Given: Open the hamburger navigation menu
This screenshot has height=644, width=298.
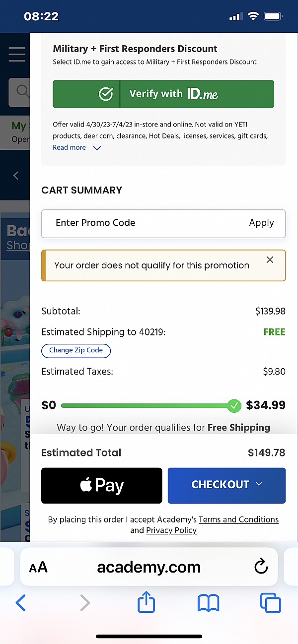Looking at the screenshot, I should [16, 55].
